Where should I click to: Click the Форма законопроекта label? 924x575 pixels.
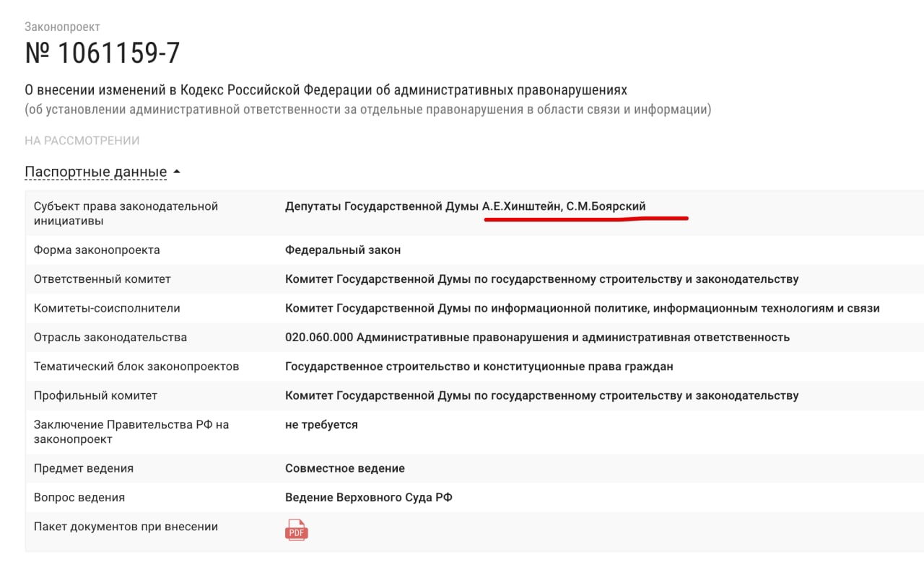tap(97, 250)
